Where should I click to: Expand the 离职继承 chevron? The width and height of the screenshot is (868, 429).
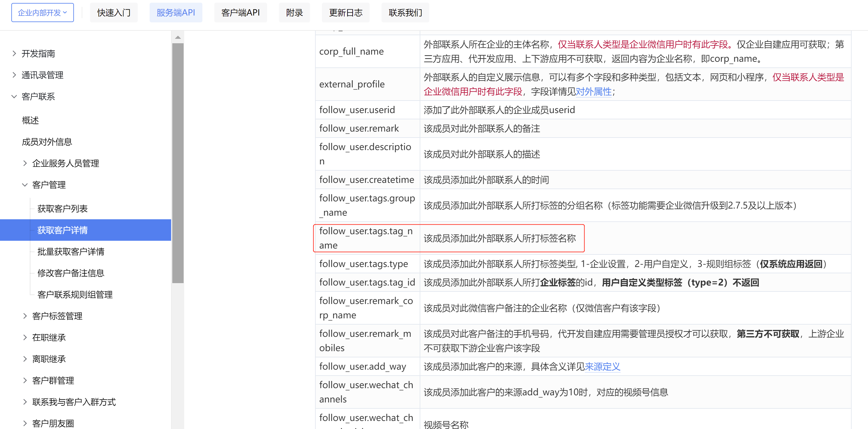(x=25, y=359)
